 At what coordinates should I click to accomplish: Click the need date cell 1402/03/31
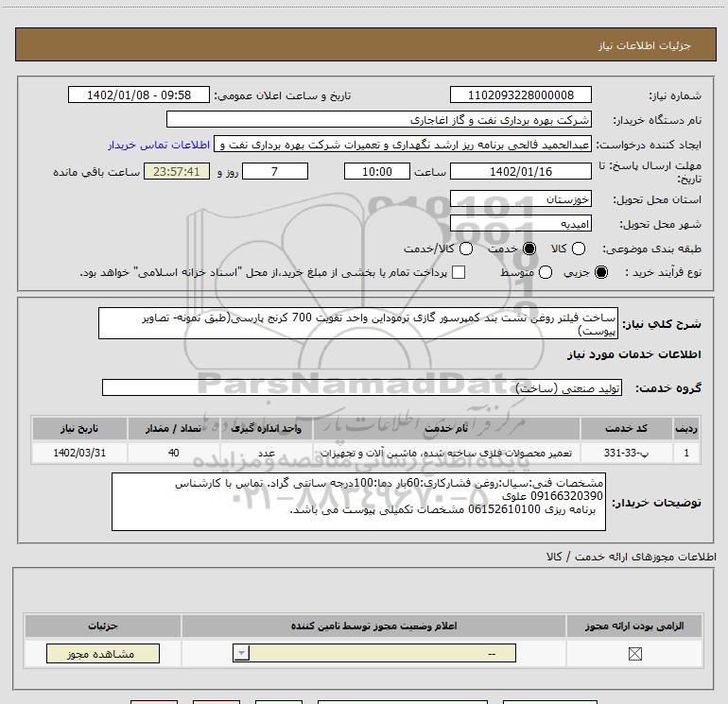click(x=79, y=453)
